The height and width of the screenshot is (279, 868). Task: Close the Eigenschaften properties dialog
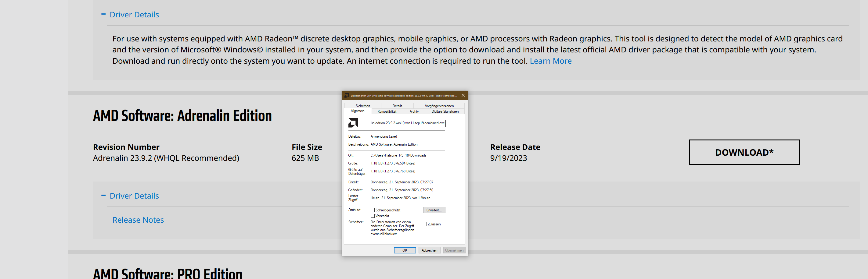pyautogui.click(x=463, y=96)
